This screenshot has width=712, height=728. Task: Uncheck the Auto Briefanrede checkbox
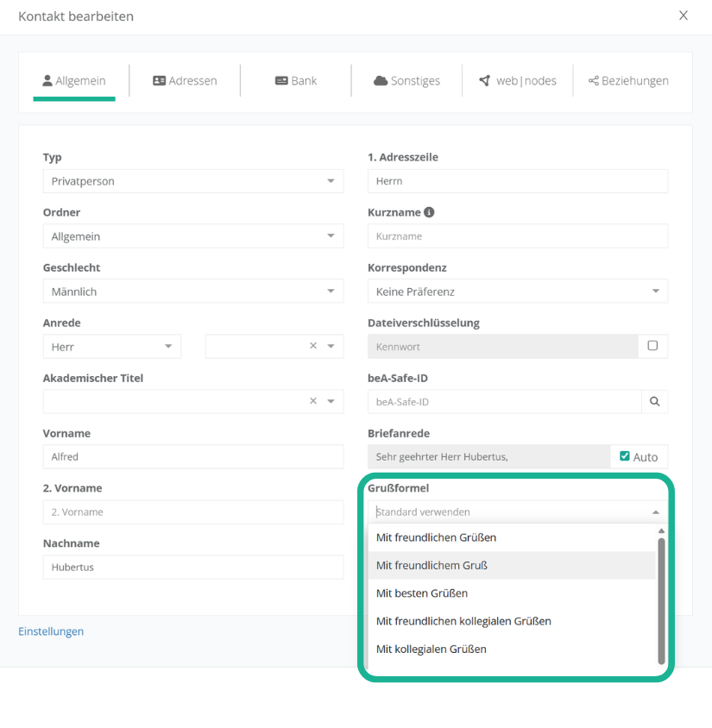(625, 456)
